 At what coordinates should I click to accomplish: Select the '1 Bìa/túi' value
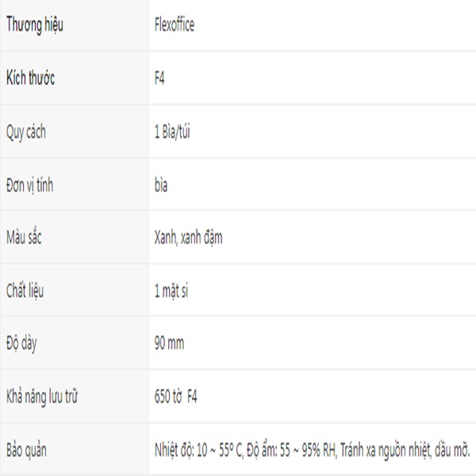click(x=172, y=132)
